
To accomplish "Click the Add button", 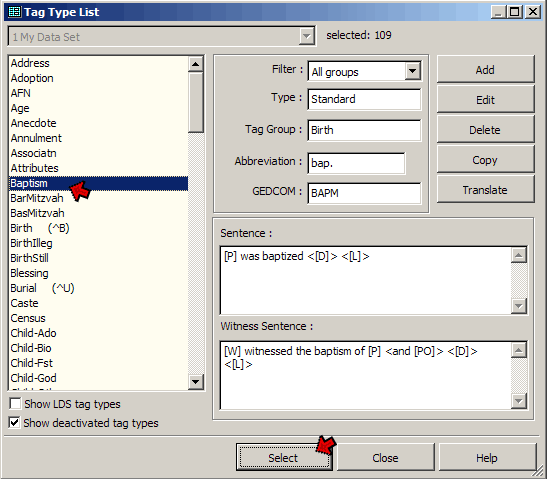I will [485, 70].
